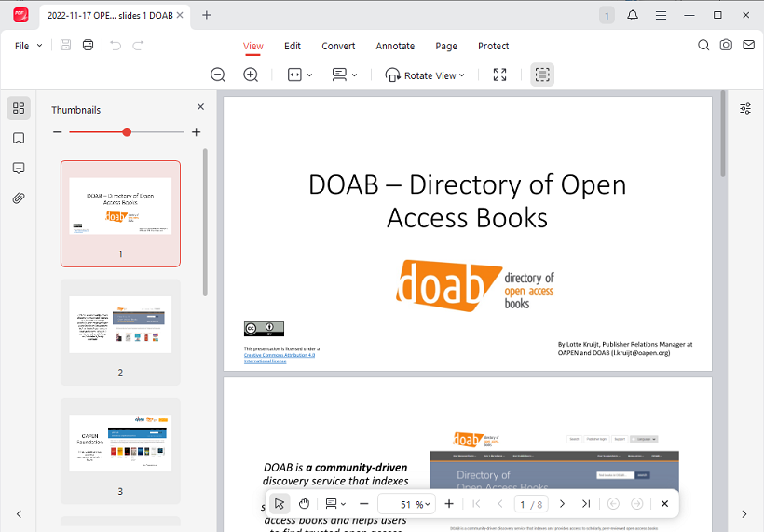Jump to the last page
This screenshot has height=532, width=764.
[x=586, y=504]
